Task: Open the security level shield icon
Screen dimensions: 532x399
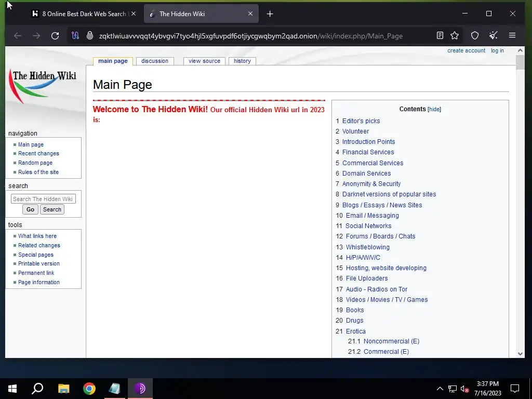Action: point(475,36)
